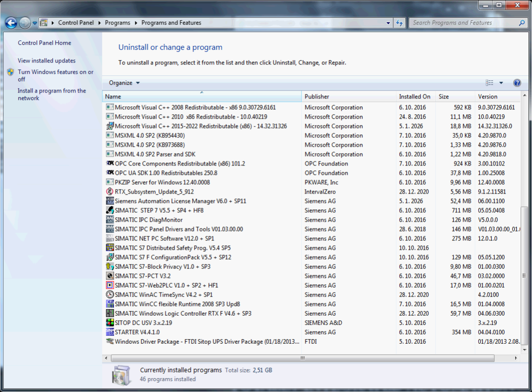Click the RTX_Subsystem_Update_5_912 icon
This screenshot has width=532, height=392.
coord(110,192)
